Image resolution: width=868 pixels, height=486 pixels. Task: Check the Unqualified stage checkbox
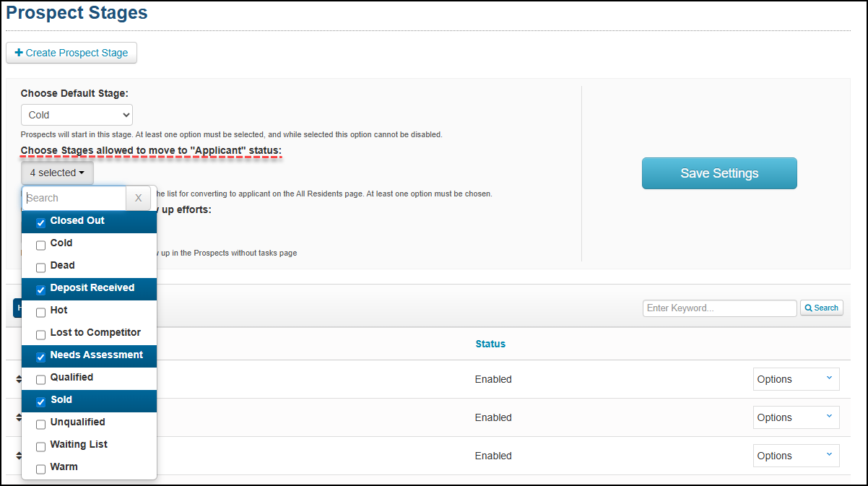coord(41,423)
